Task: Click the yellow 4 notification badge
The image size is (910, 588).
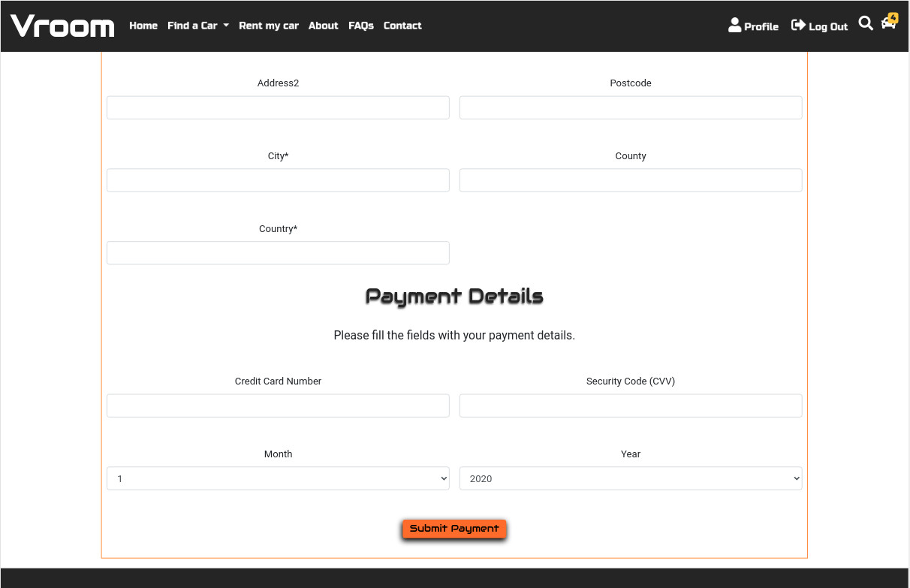Action: 893,17
